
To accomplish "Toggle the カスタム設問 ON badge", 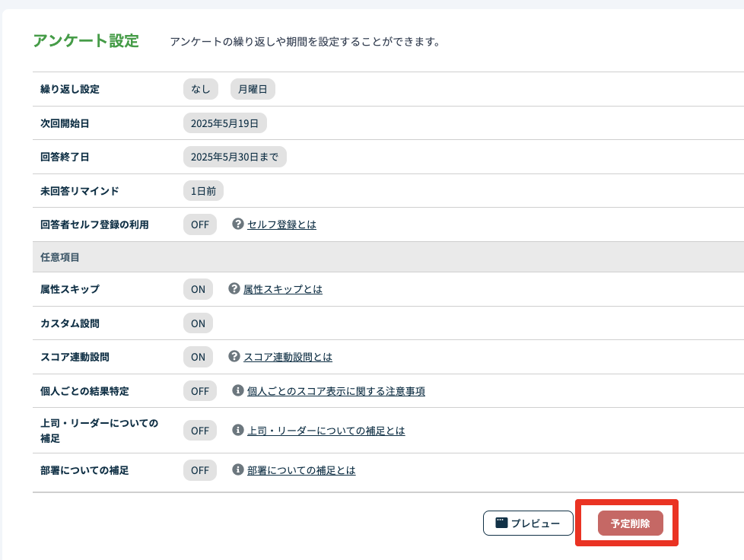I will [198, 323].
